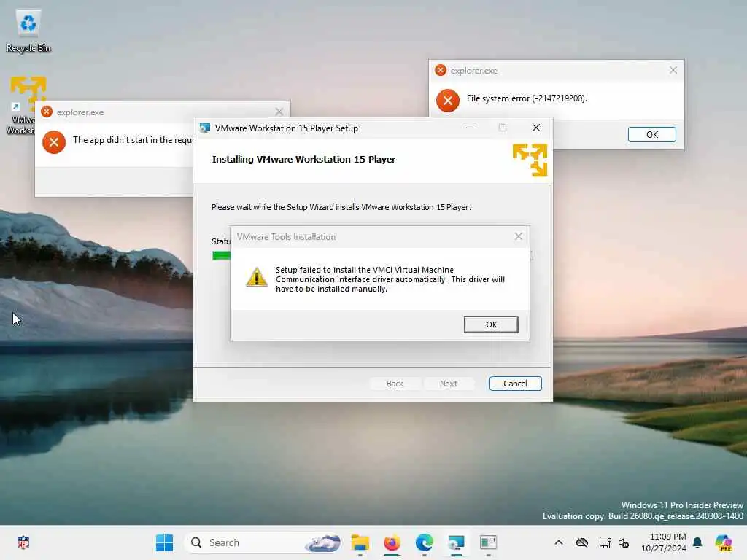747x560 pixels.
Task: Close the File system error explorer.exe dialog
Action: tap(673, 71)
